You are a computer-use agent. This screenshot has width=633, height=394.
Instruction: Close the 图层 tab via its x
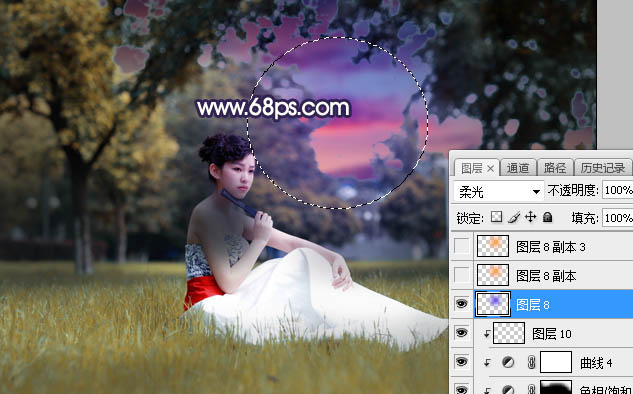[490, 168]
